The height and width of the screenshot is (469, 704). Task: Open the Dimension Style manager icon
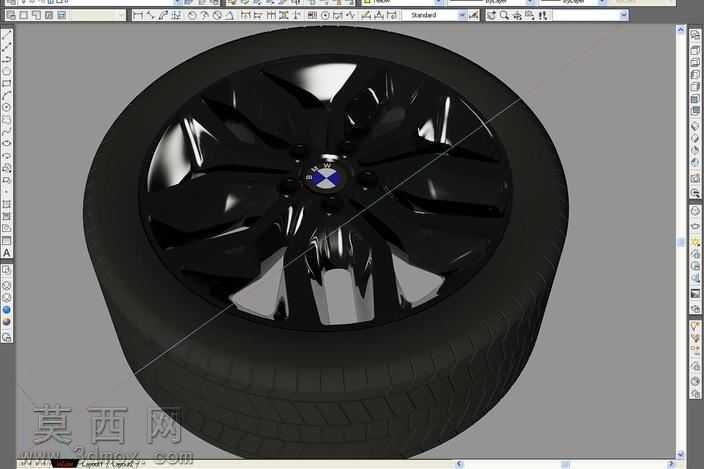[473, 16]
